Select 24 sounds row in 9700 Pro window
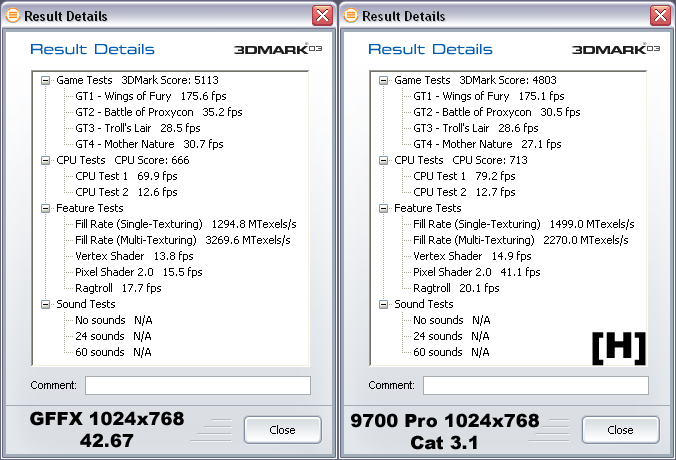The height and width of the screenshot is (460, 676). (x=451, y=336)
